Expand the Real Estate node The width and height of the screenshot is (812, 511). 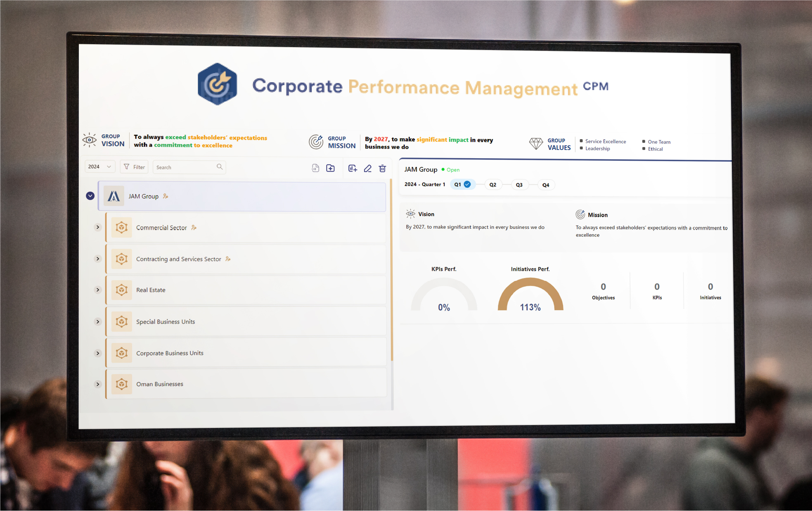coord(98,290)
